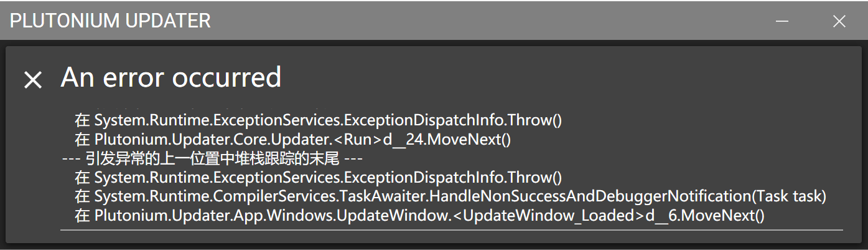Click the 'An error occurred' heading
The width and height of the screenshot is (868, 250).
tap(171, 77)
